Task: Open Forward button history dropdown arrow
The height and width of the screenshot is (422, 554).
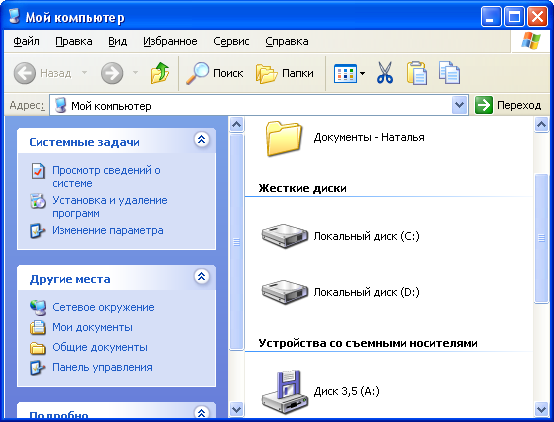Action: tap(135, 73)
